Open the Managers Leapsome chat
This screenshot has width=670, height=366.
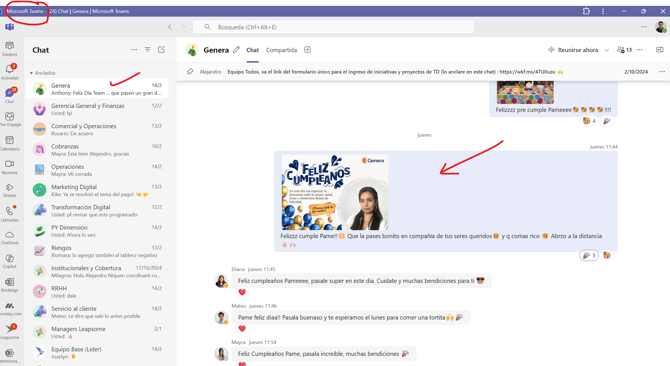tap(97, 332)
